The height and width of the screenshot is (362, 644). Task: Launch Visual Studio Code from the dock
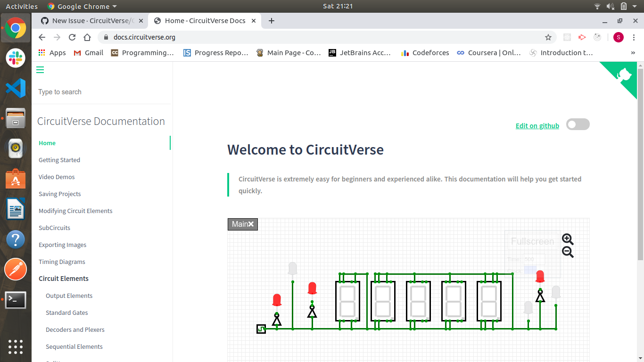click(16, 88)
